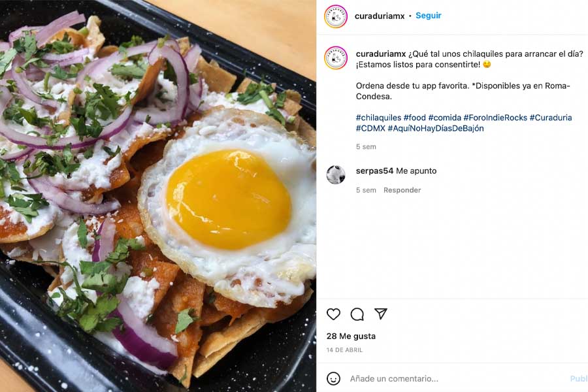Open the #CDMX hashtag
The image size is (588, 392).
pos(370,128)
